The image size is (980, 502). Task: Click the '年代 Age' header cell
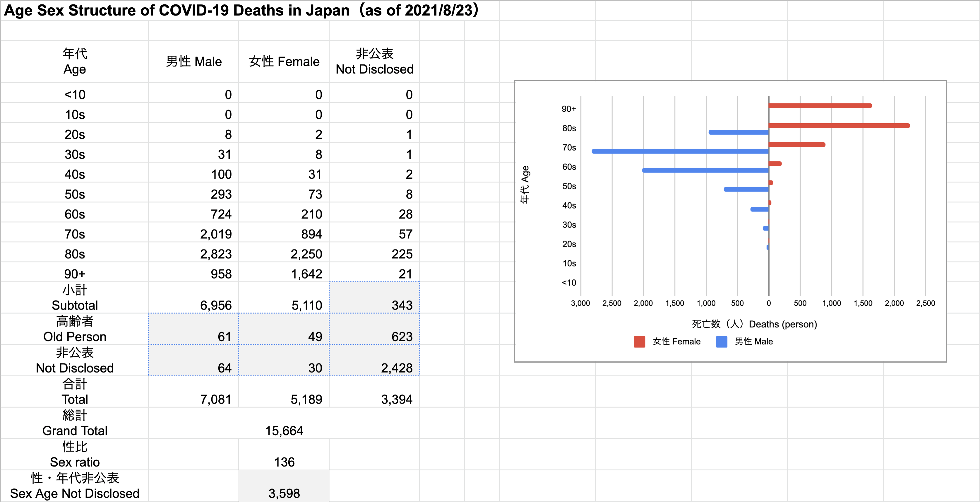[75, 61]
